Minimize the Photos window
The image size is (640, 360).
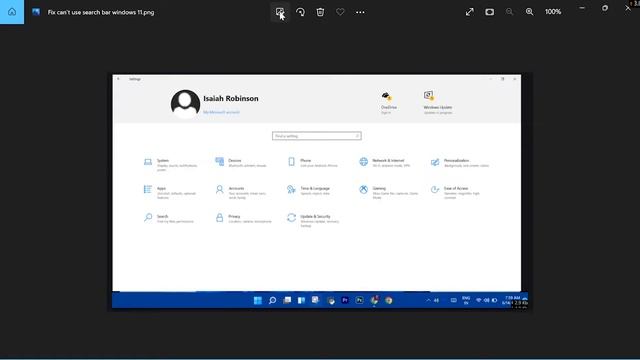(x=582, y=8)
